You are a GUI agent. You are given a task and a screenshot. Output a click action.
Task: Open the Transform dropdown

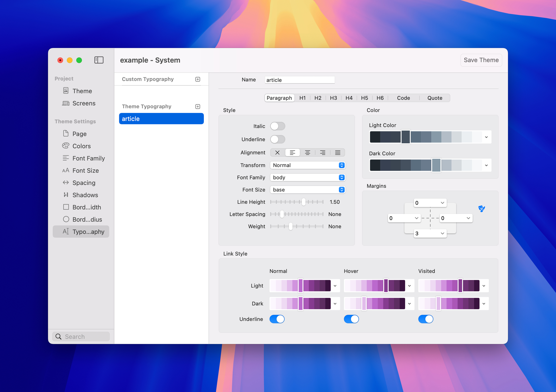308,165
